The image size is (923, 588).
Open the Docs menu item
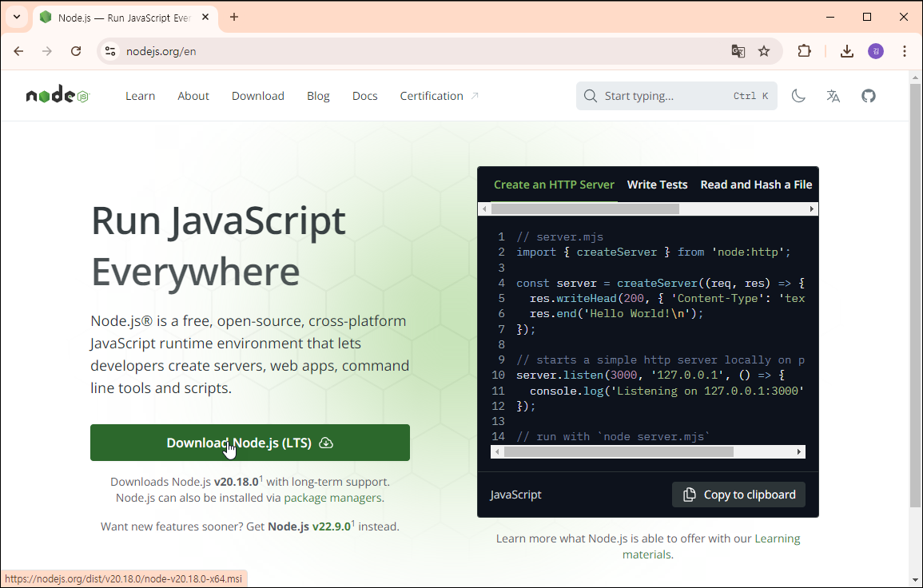[364, 95]
